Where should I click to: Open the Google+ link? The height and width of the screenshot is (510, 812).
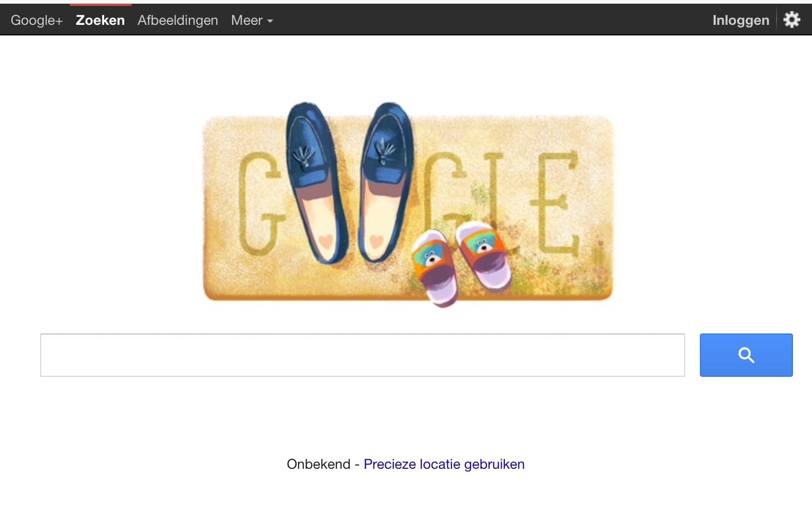36,20
